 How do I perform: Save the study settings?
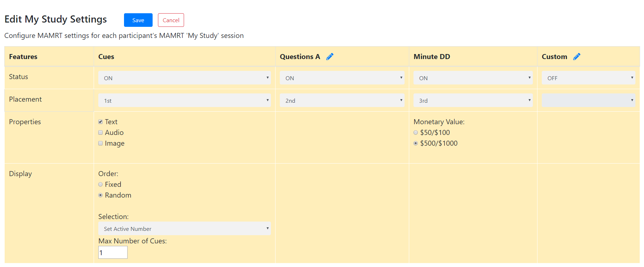coord(138,20)
